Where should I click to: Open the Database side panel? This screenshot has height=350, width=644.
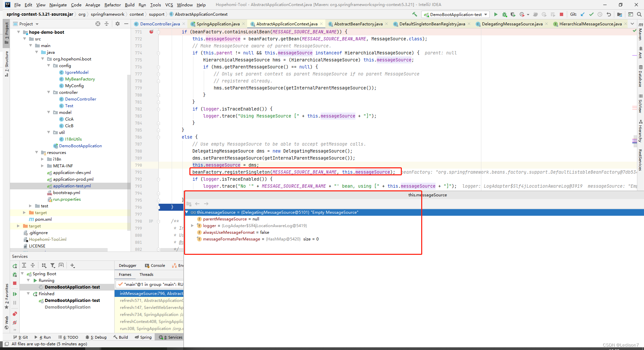[640, 76]
